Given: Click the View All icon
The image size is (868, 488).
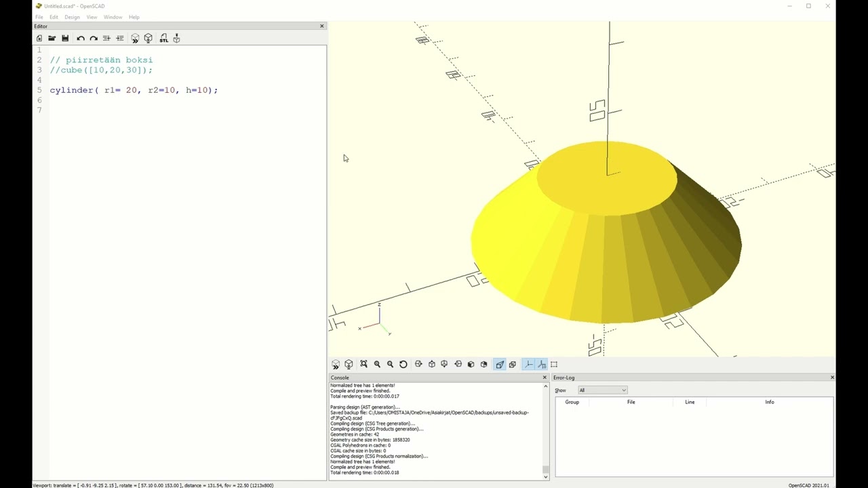Looking at the screenshot, I should [364, 365].
